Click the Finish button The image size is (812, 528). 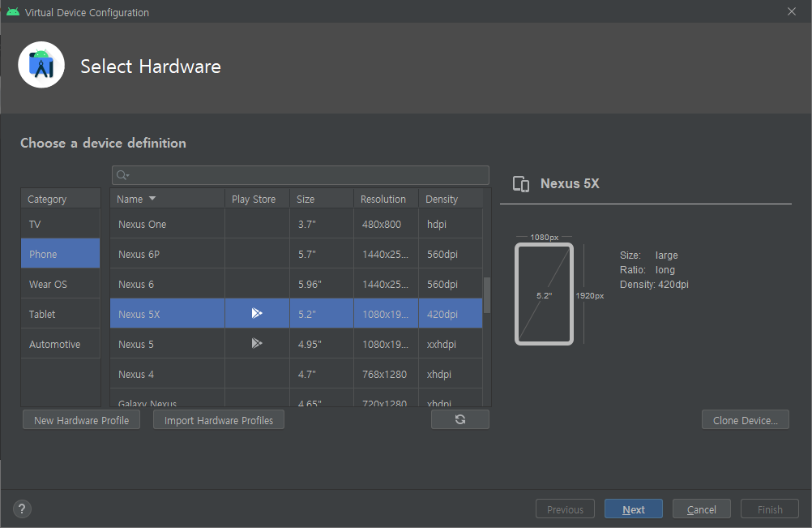(x=770, y=509)
